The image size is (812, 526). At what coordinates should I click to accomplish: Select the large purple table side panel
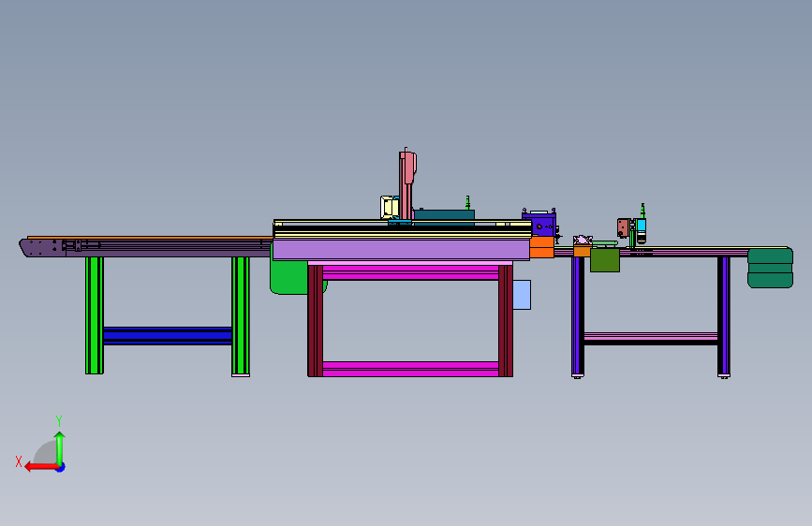click(402, 250)
